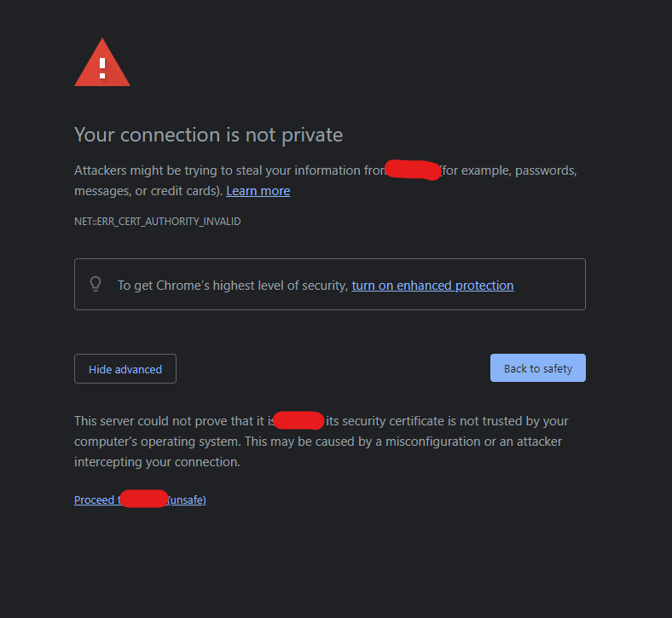Click the redacted domain after could not prove
Screen dimensions: 672x618
point(298,420)
